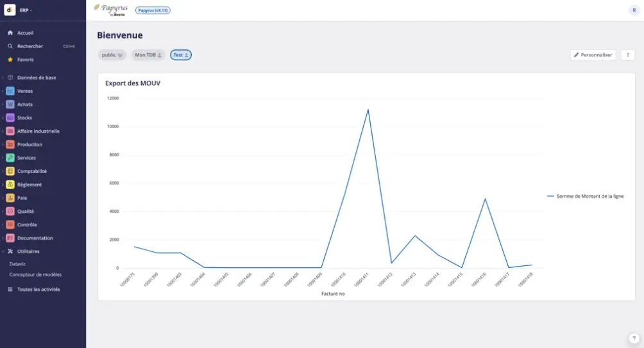Viewport: 644px width, 348px height.
Task: Click the chart point at invoice 10001416
Action: point(485,199)
